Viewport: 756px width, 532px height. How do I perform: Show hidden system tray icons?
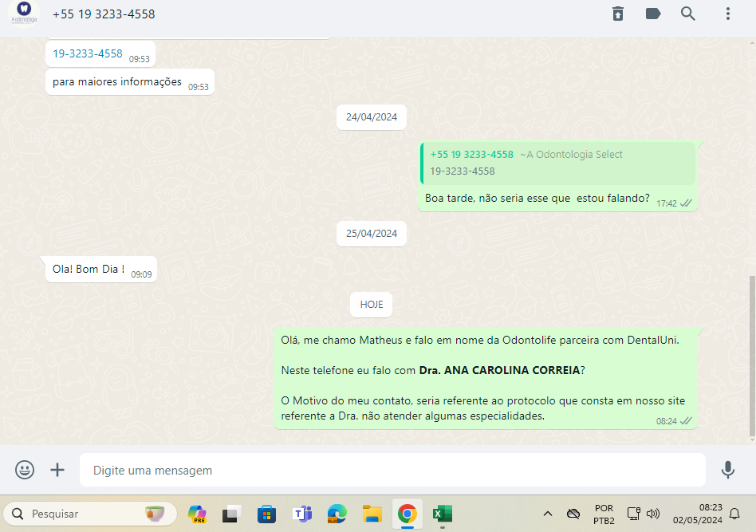548,514
